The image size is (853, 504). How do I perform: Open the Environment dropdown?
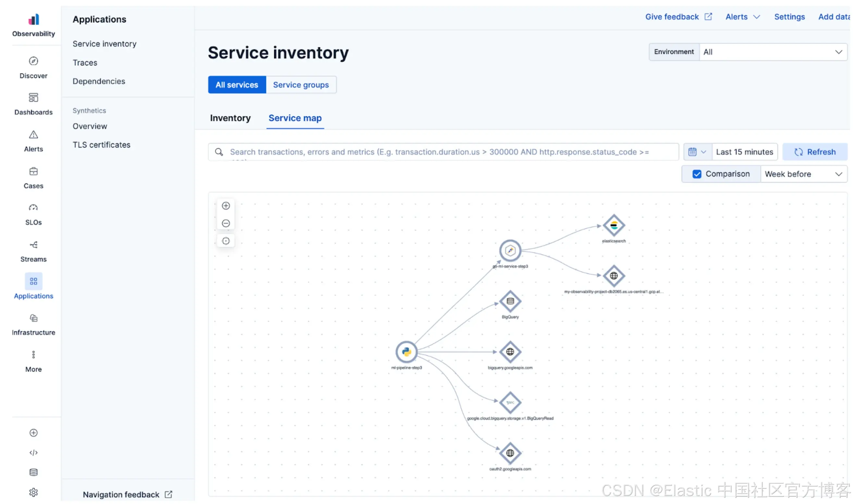773,52
